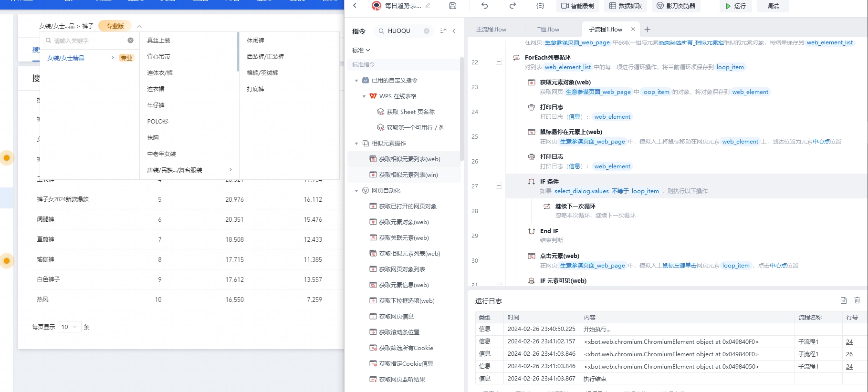Collapse 网页自动化 tree node
This screenshot has height=392, width=868.
(x=356, y=191)
